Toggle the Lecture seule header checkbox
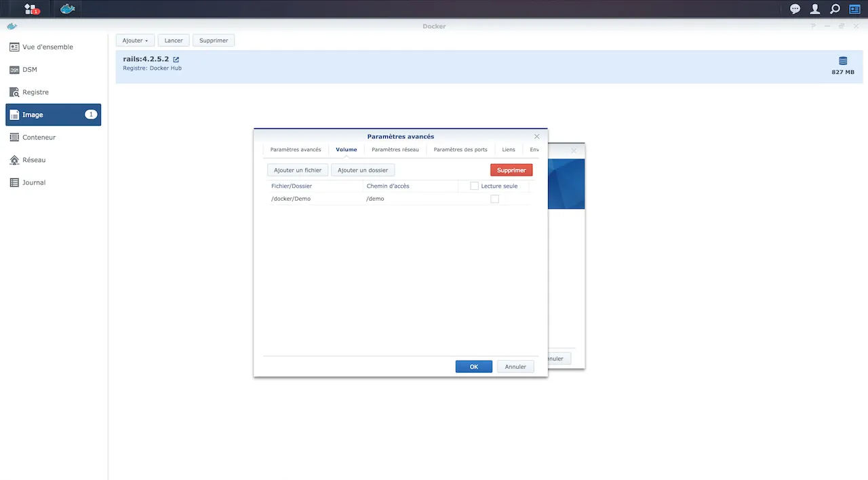The height and width of the screenshot is (480, 868). pyautogui.click(x=474, y=186)
